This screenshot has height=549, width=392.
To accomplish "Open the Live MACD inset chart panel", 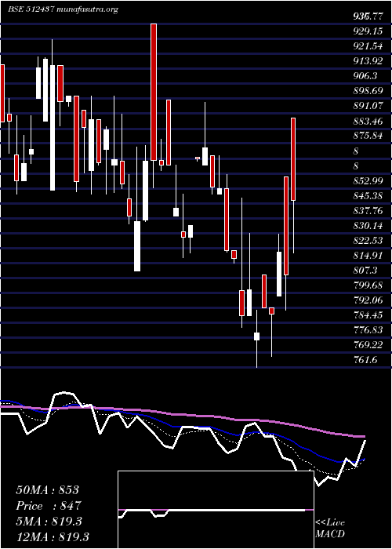I will (x=216, y=510).
